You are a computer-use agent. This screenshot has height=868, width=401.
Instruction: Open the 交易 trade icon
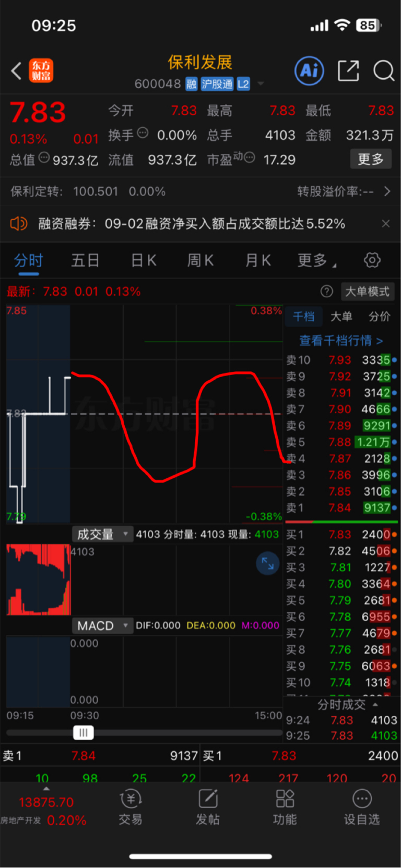(131, 807)
